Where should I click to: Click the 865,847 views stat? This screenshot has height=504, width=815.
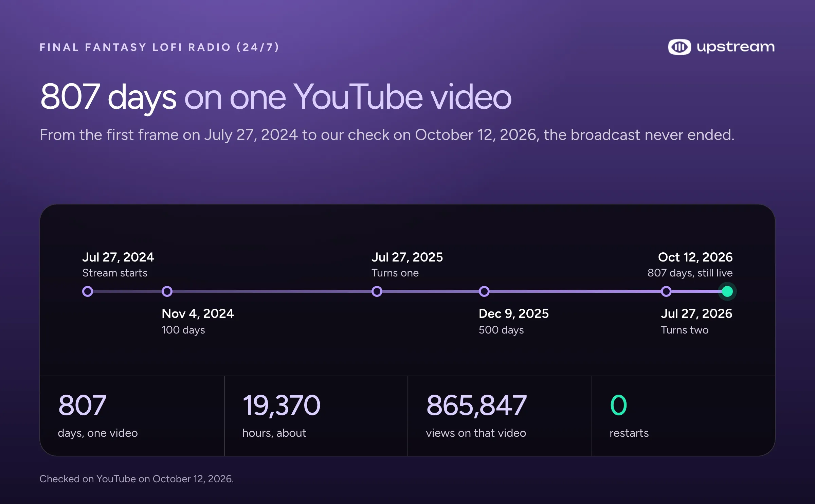point(476,406)
